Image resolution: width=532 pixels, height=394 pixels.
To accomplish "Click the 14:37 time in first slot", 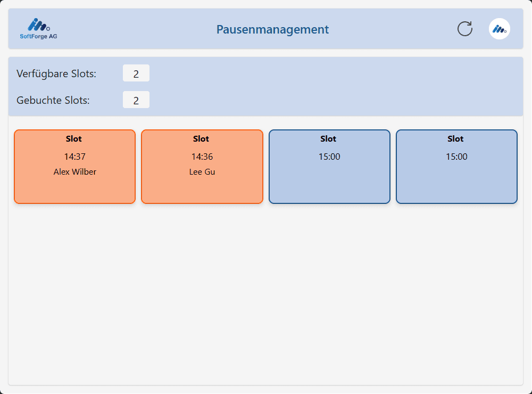I will click(x=74, y=157).
